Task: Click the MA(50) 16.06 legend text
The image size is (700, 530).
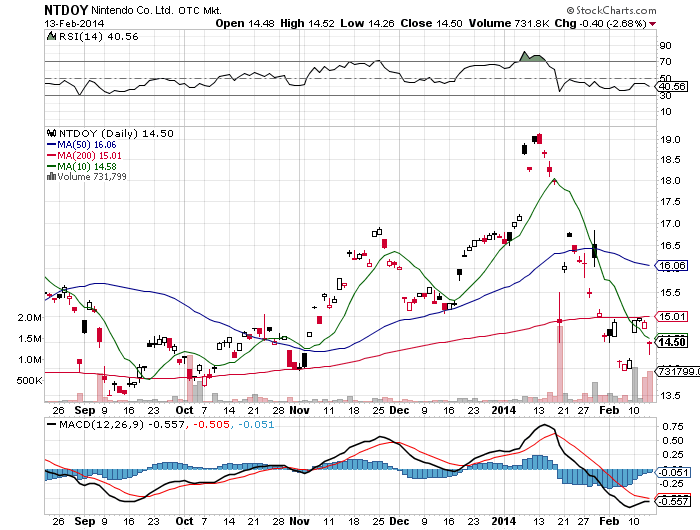Action: [87, 145]
